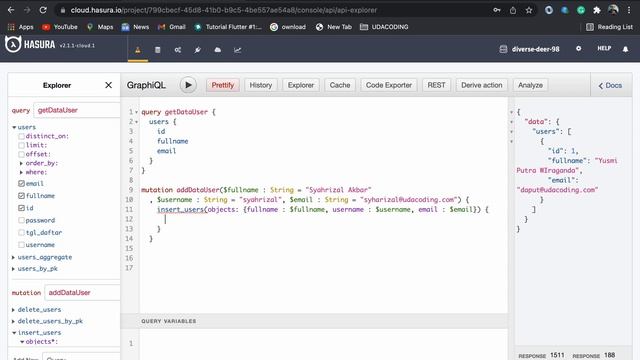
Task: Place cursor on editor line 12
Action: tap(324, 219)
